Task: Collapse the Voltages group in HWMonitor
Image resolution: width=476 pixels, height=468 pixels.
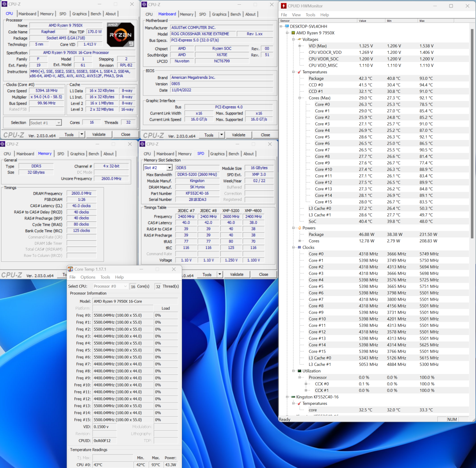Action: [294, 39]
